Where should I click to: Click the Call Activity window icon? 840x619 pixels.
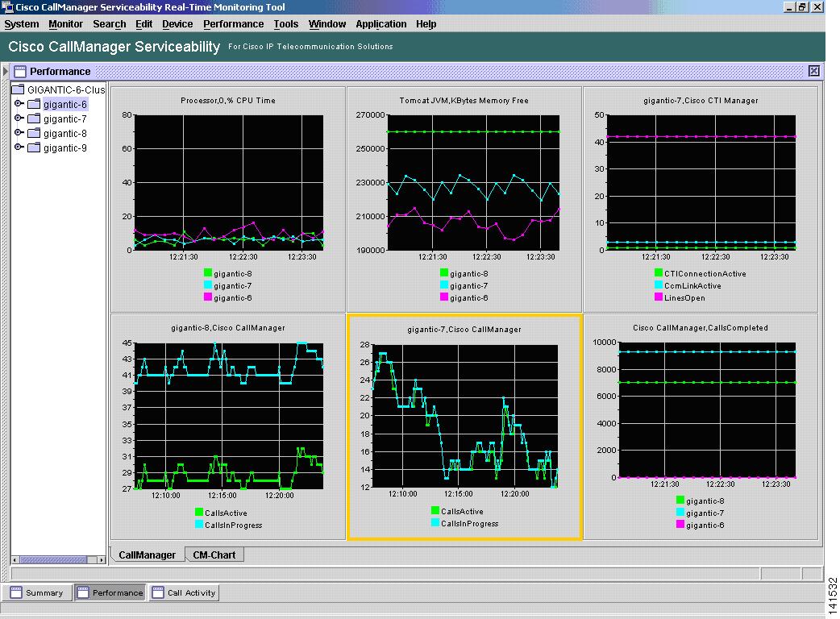pyautogui.click(x=157, y=592)
